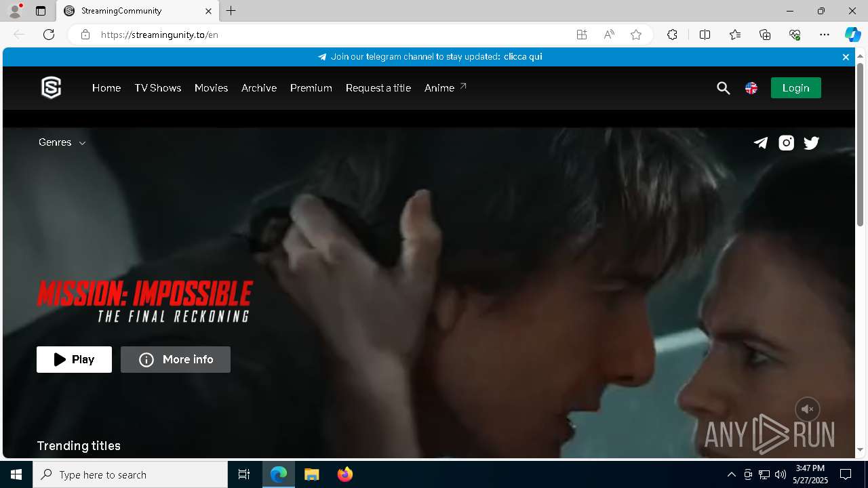Go to the Home menu item
Viewport: 868px width, 488px height.
click(106, 88)
